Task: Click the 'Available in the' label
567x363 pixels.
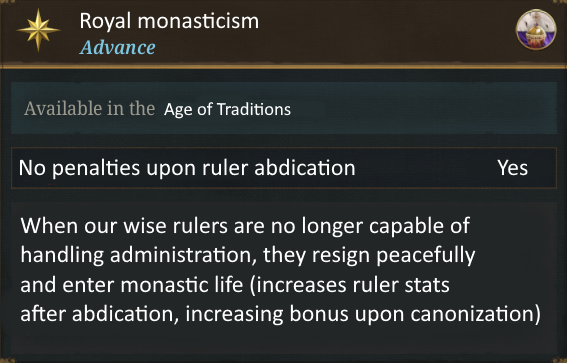Action: 89,108
